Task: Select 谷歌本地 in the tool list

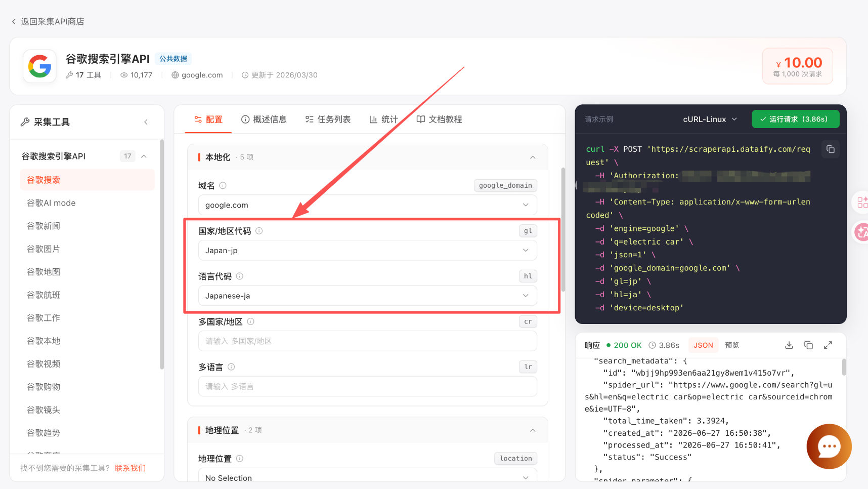Action: pos(87,341)
